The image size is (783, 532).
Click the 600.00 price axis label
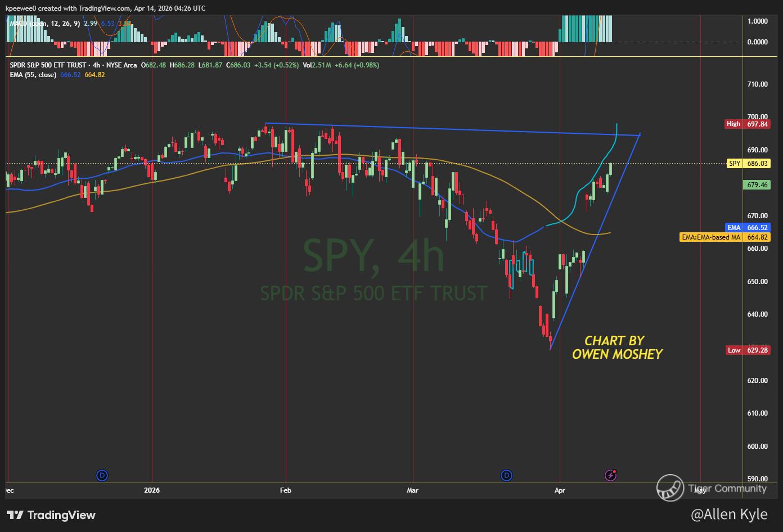click(x=757, y=447)
